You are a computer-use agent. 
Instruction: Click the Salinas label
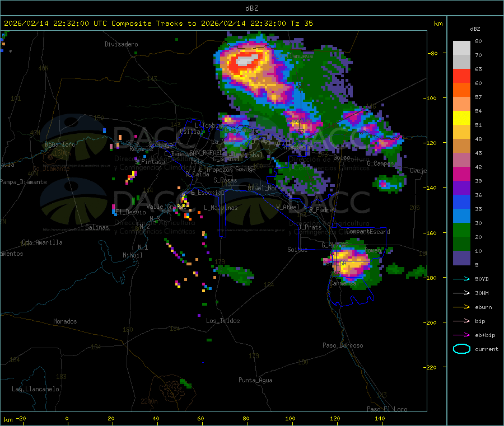[97, 227]
